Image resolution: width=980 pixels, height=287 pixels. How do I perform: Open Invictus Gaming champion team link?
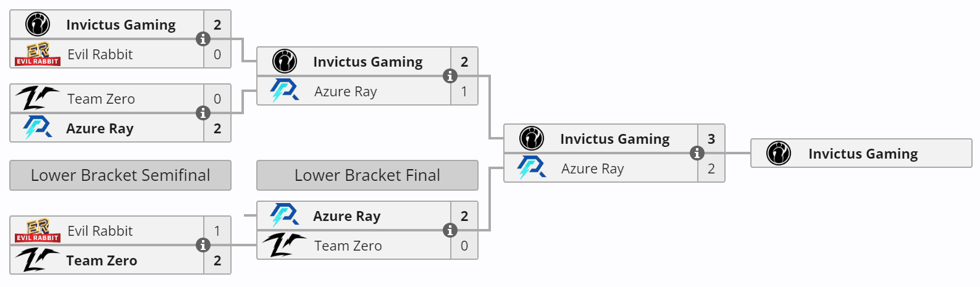863,154
